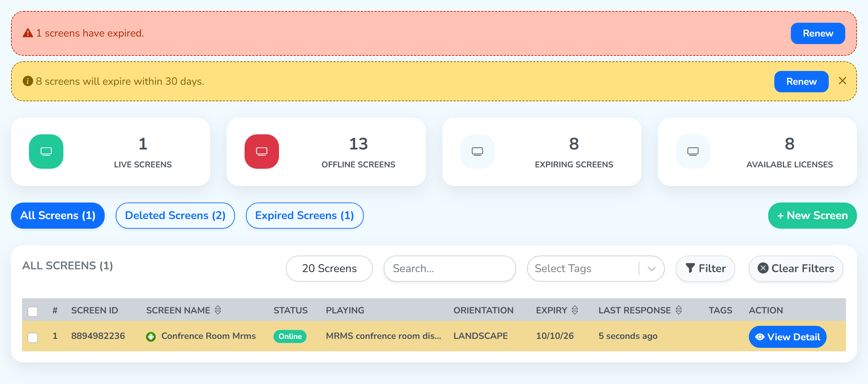Click the Confrence Room Mrms screen name
The image size is (868, 384).
[209, 336]
